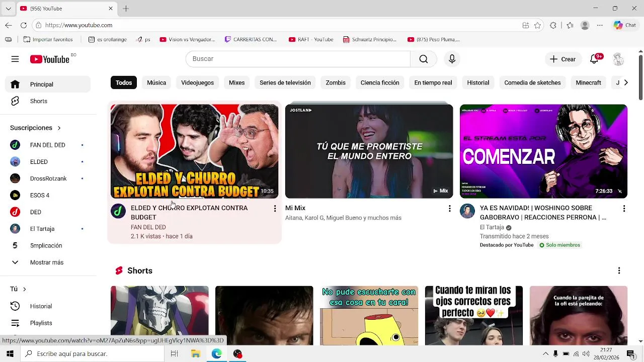Open ELDED Y CHURRO EXPLOTAN CONTRA BUDGET title
The width and height of the screenshot is (644, 362).
pyautogui.click(x=189, y=213)
